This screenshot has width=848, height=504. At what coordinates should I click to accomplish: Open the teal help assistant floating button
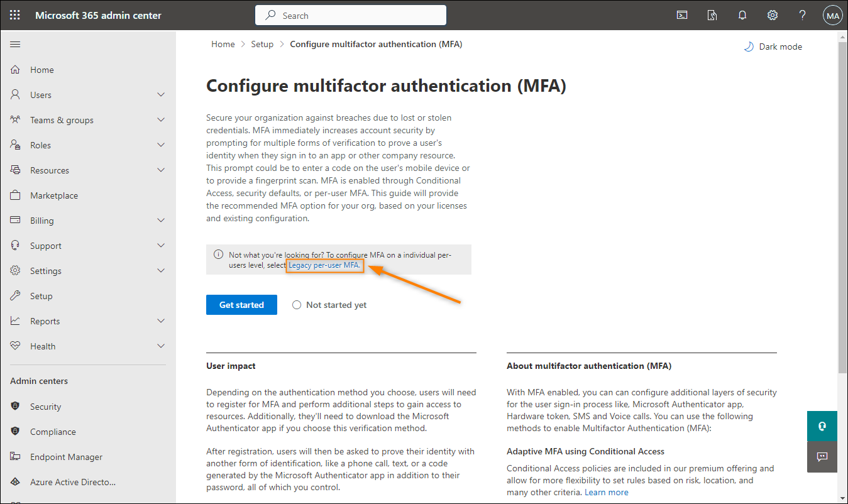[822, 426]
